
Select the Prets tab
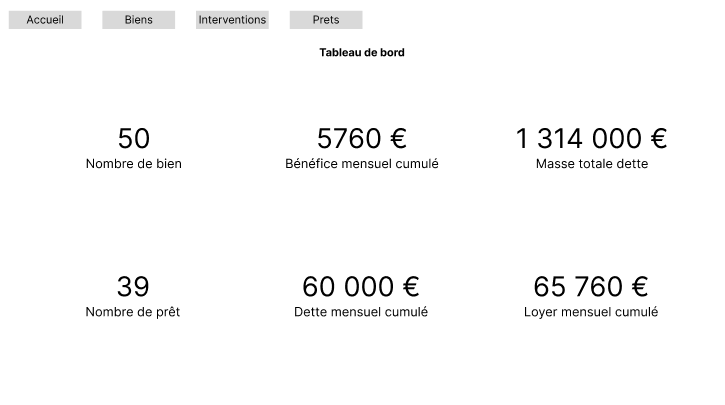326,20
